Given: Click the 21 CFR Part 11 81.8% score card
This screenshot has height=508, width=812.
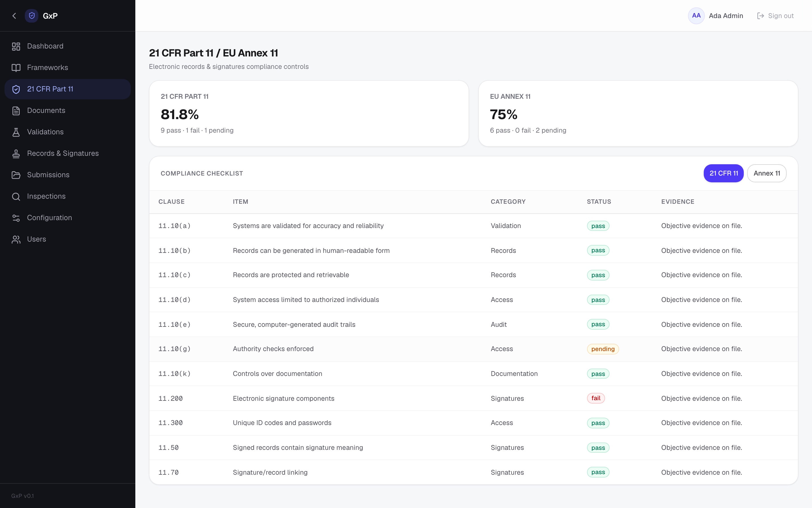Looking at the screenshot, I should (x=309, y=113).
